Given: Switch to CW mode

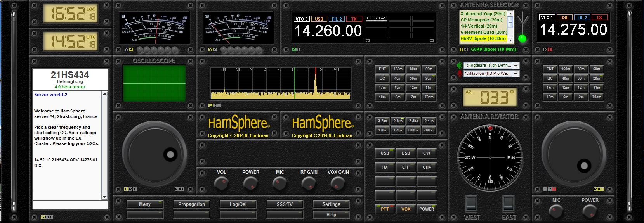Looking at the screenshot, I should coord(427,153).
